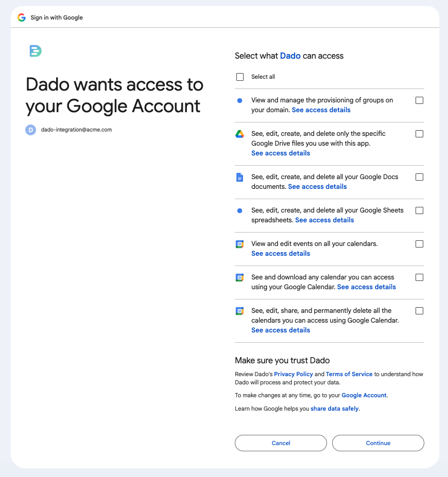Check the Google Docs documents permission checkbox

[x=419, y=177]
